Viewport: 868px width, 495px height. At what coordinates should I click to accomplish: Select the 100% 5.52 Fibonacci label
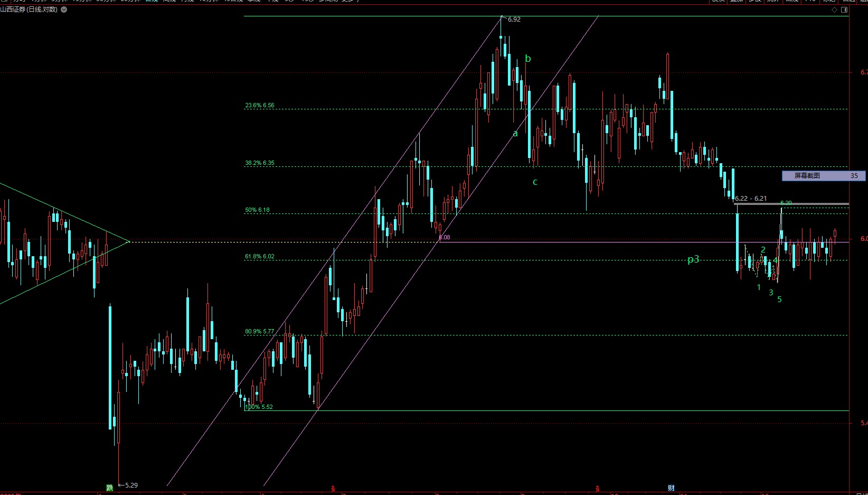[x=259, y=407]
